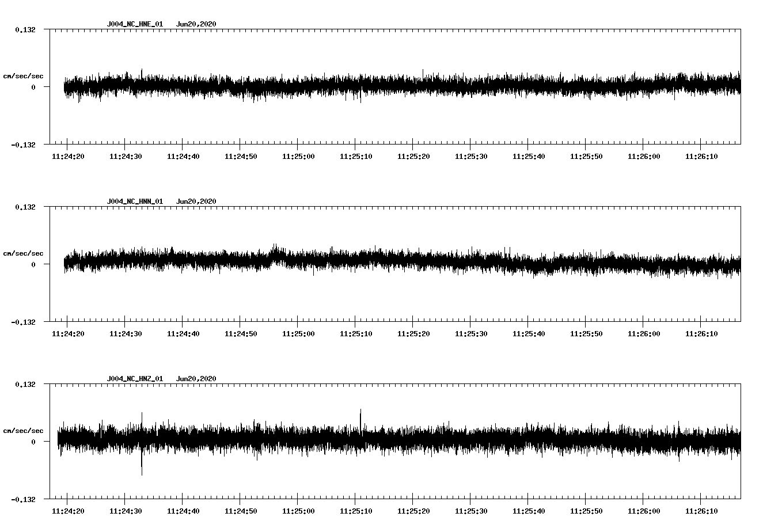Screen dimensions: 782x532
Task: Click 11:24:40 time label on HNZ axis
Action: click(x=183, y=511)
